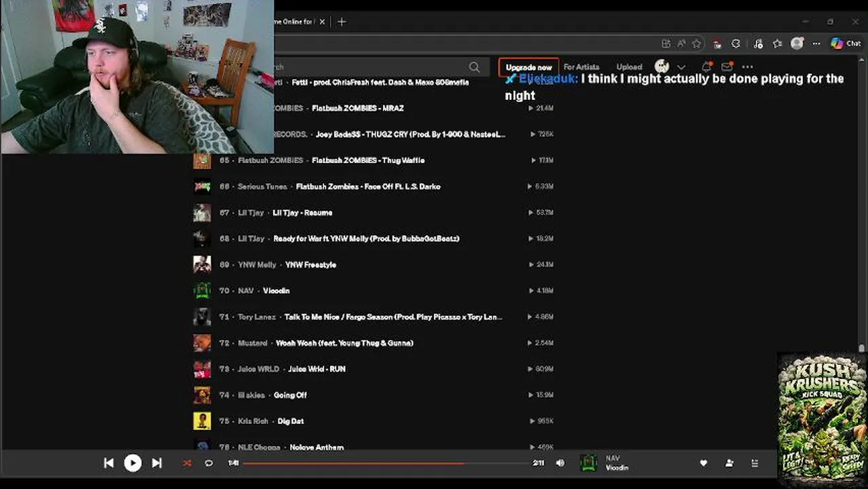This screenshot has width=868, height=489.
Task: Select track 70 Vicodin in list
Action: tap(276, 291)
